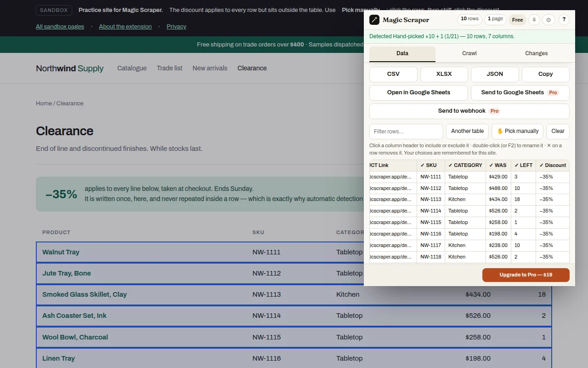Open the New arrivals nav item
The image size is (588, 368).
pyautogui.click(x=210, y=68)
